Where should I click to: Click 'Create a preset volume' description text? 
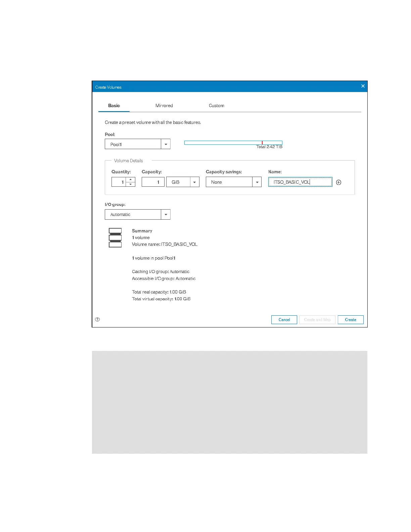point(153,122)
